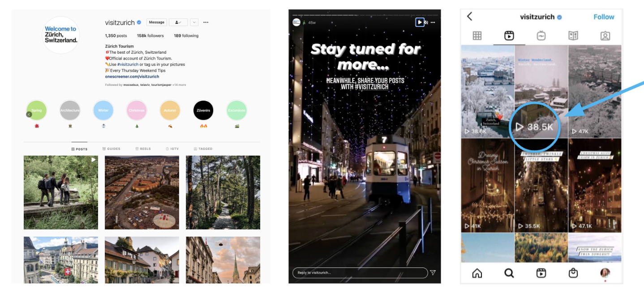This screenshot has width=644, height=297.
Task: Open the Spring story highlight
Action: (x=37, y=110)
